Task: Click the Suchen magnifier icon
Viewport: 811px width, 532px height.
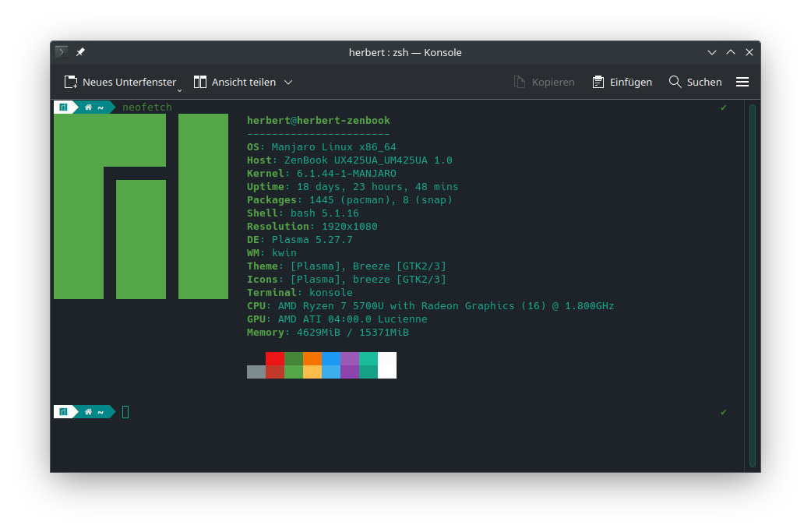Action: 675,82
